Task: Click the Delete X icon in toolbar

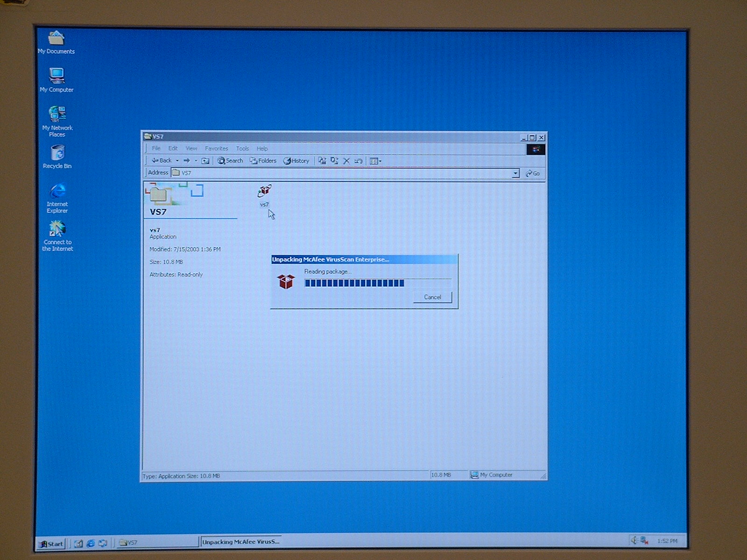Action: [x=346, y=161]
